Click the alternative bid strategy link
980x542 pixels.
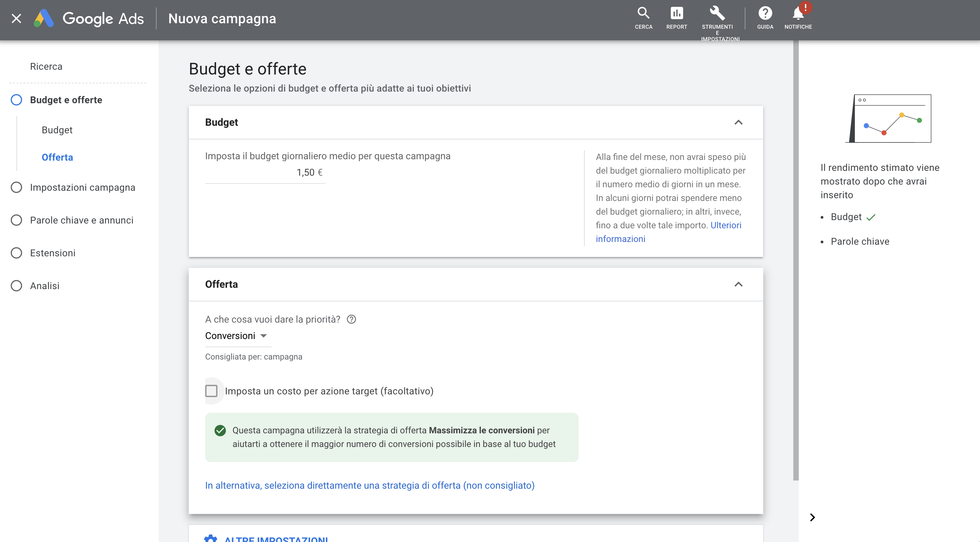point(370,485)
